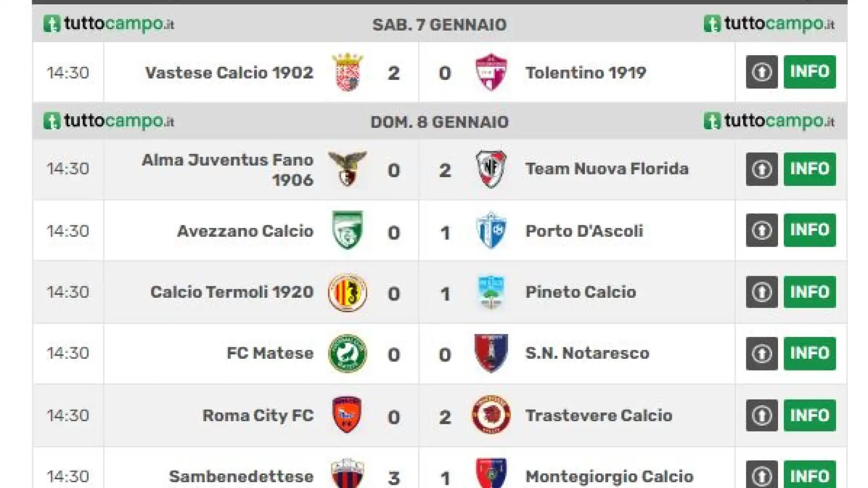Open the Team Nuova Florida crest
This screenshot has width=868, height=488.
click(x=491, y=169)
